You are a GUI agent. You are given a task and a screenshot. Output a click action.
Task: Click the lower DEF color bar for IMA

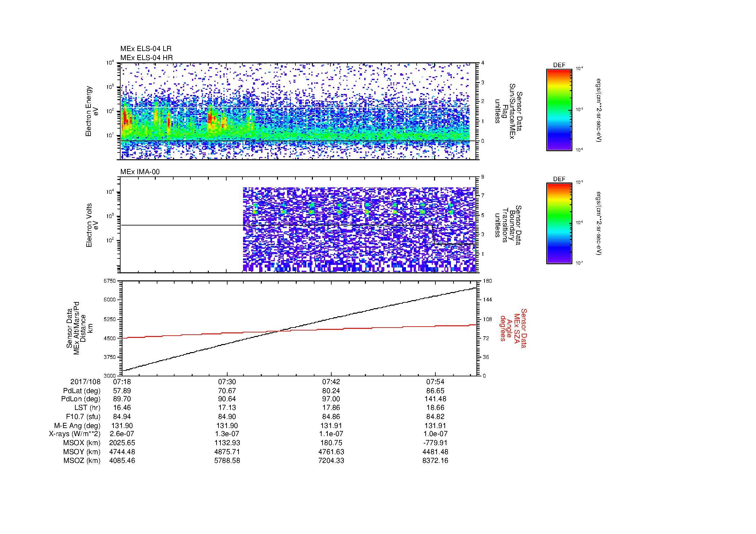(559, 224)
